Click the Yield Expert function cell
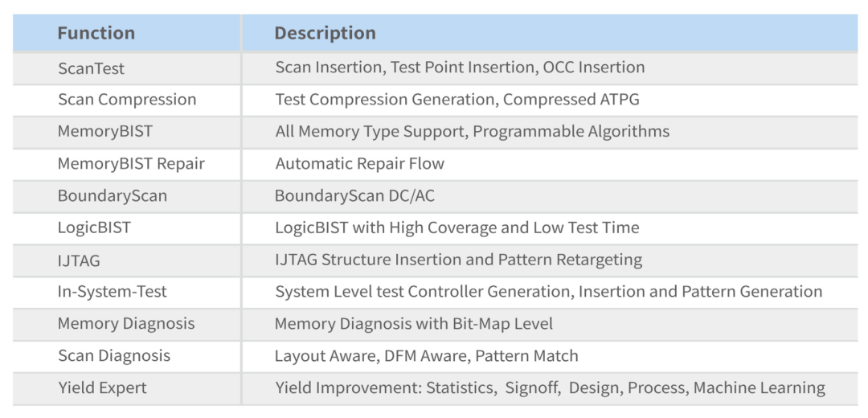This screenshot has height=418, width=868. pos(102,387)
